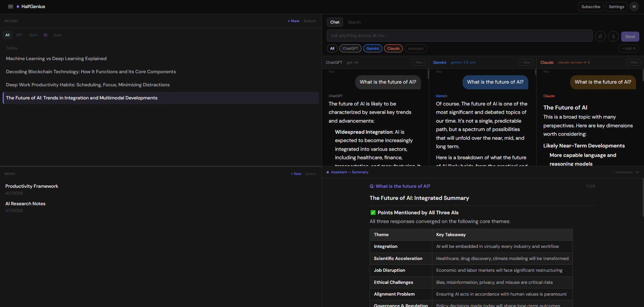Image resolution: width=644 pixels, height=307 pixels.
Task: Start new Claude thread with + New
Action: tap(633, 62)
